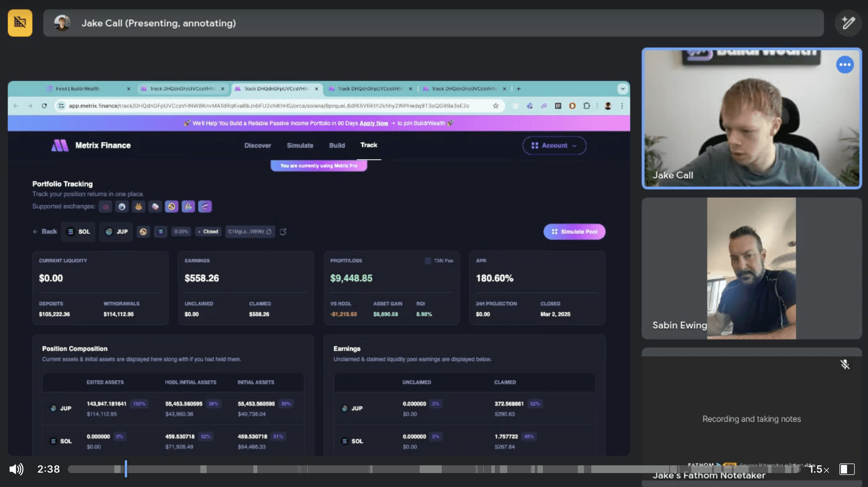Screen dimensions: 868x487
Task: Open the tab search dropdown arrow
Action: [623, 89]
